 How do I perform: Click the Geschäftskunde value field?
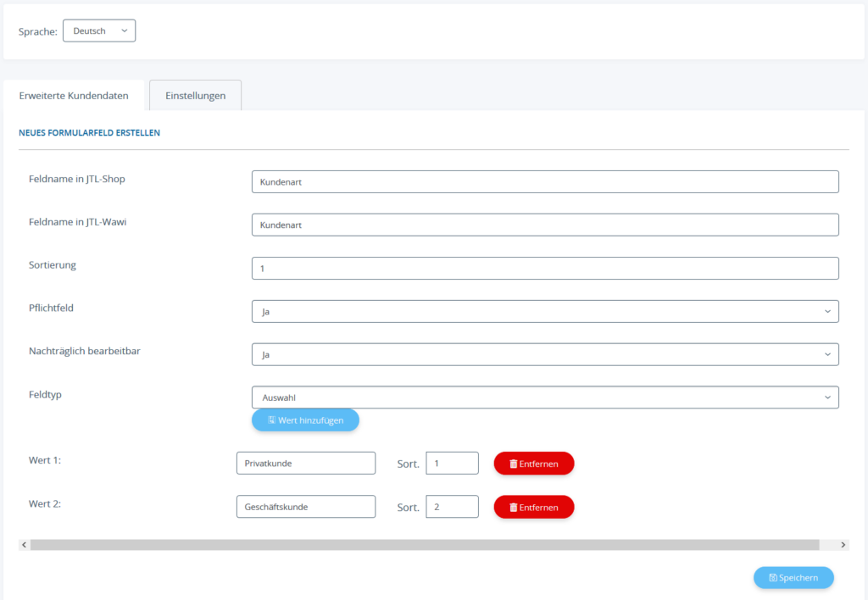point(305,507)
